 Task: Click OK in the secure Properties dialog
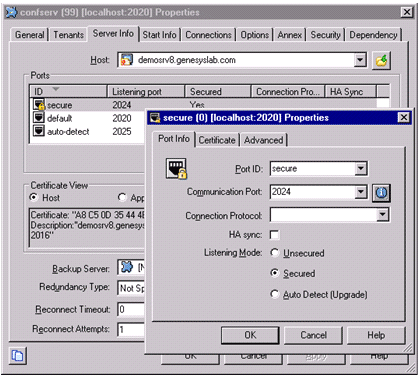tap(250, 335)
